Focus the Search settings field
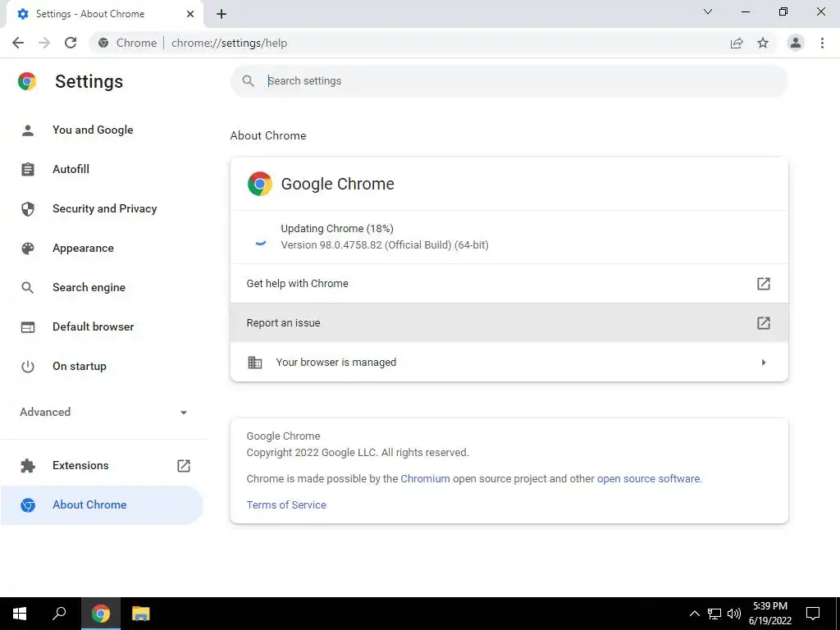This screenshot has height=630, width=840. point(509,81)
